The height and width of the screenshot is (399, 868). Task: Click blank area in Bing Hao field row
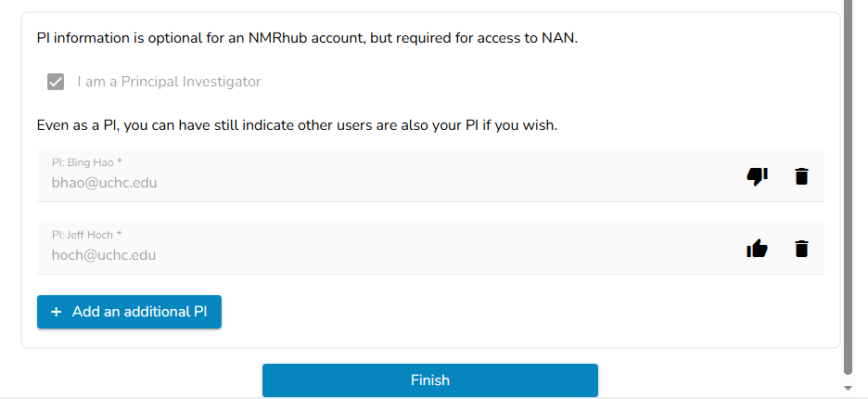pyautogui.click(x=443, y=176)
